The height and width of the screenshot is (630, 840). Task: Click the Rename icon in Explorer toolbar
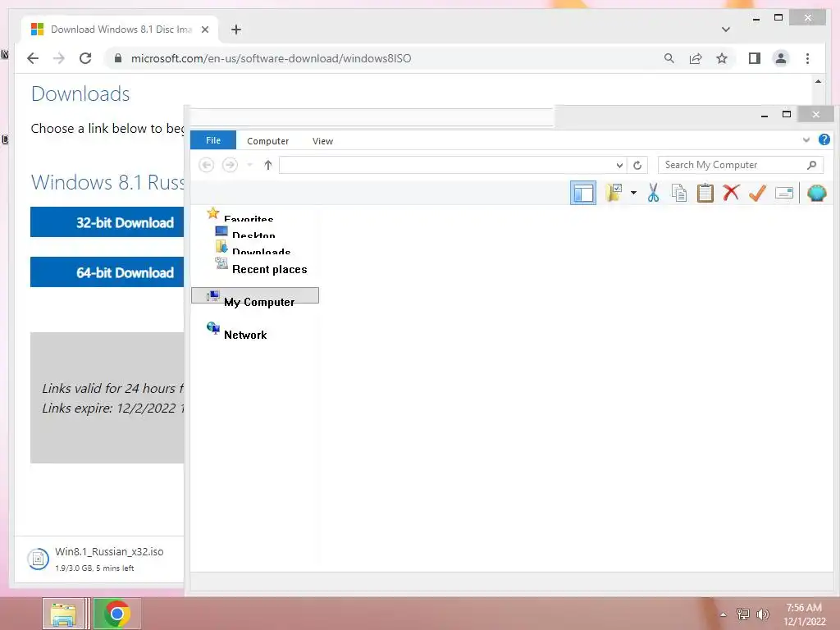point(783,193)
